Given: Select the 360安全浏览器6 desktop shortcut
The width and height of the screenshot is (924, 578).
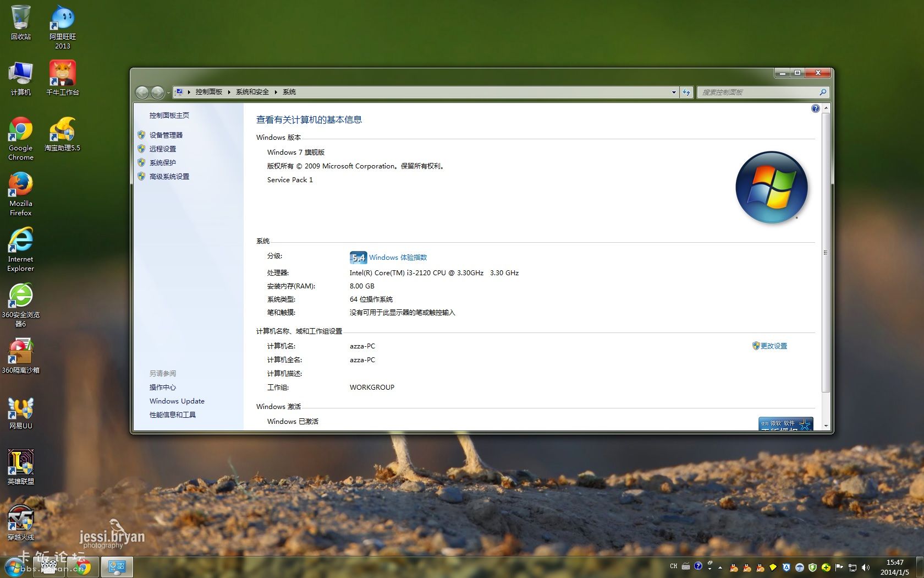Looking at the screenshot, I should [21, 306].
